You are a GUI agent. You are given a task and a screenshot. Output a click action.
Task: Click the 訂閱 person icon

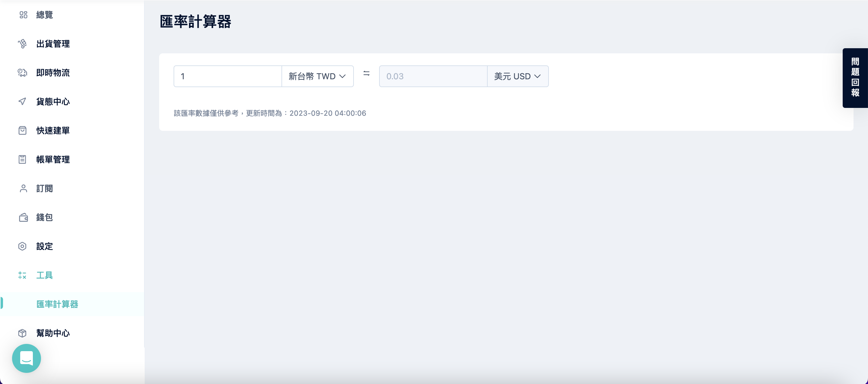[x=23, y=188]
